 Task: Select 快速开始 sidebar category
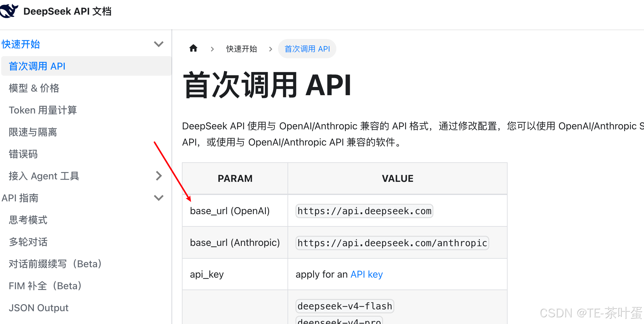(21, 44)
